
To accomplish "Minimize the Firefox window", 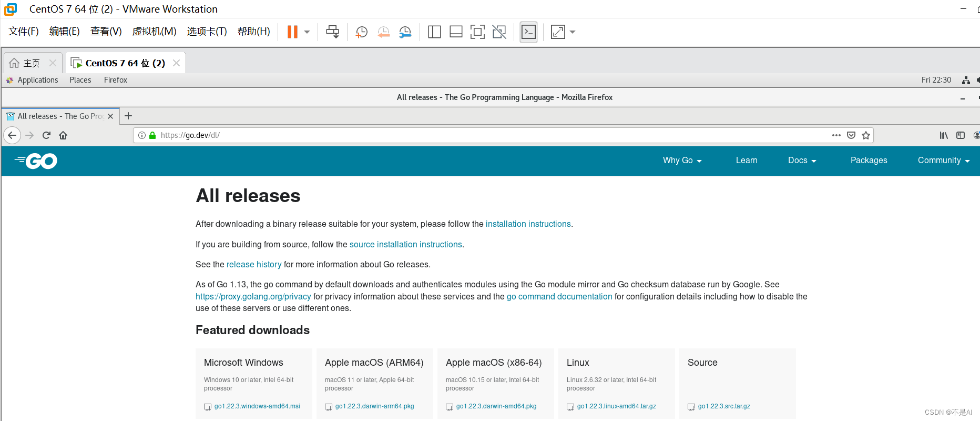I will pyautogui.click(x=963, y=98).
